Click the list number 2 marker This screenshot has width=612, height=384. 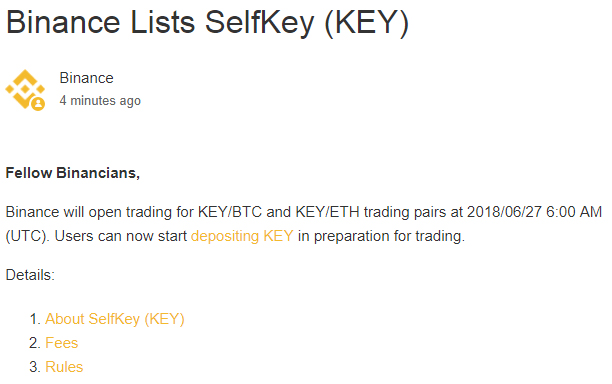[x=35, y=343]
